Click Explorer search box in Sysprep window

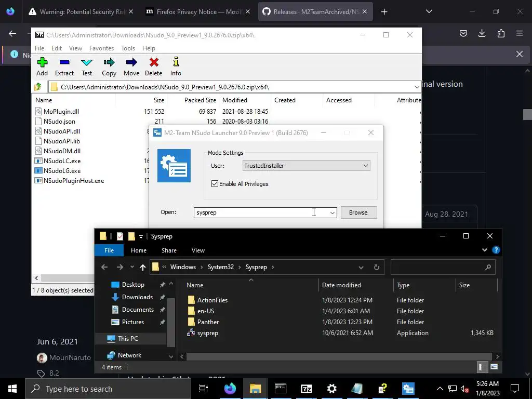[x=443, y=267]
